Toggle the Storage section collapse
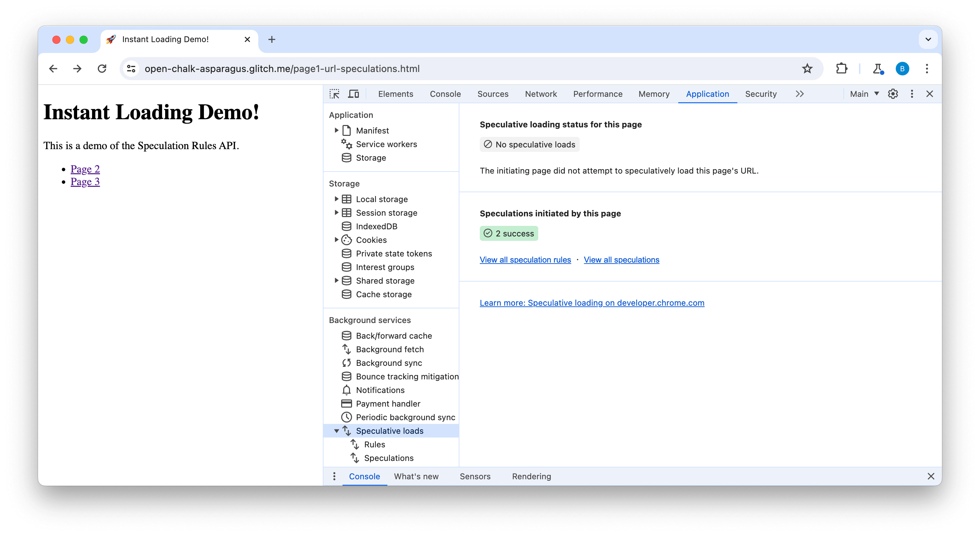Image resolution: width=980 pixels, height=536 pixels. coord(344,183)
